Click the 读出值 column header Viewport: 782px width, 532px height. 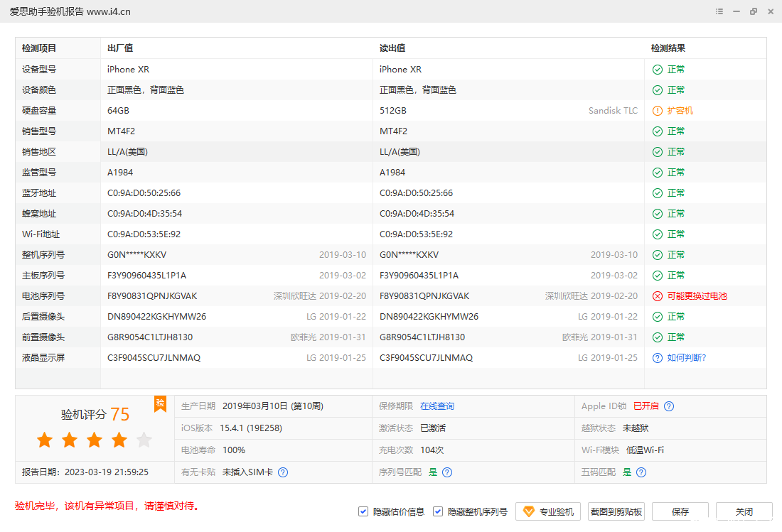click(392, 48)
